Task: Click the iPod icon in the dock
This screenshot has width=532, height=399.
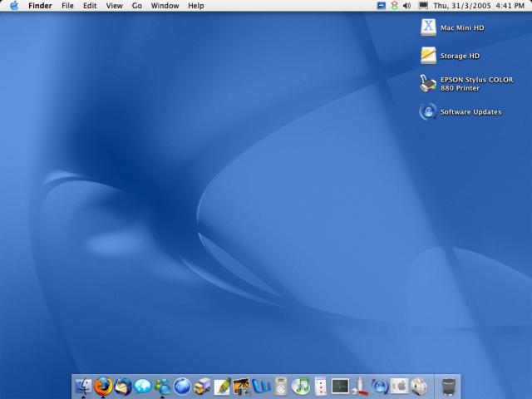Action: pyautogui.click(x=281, y=387)
